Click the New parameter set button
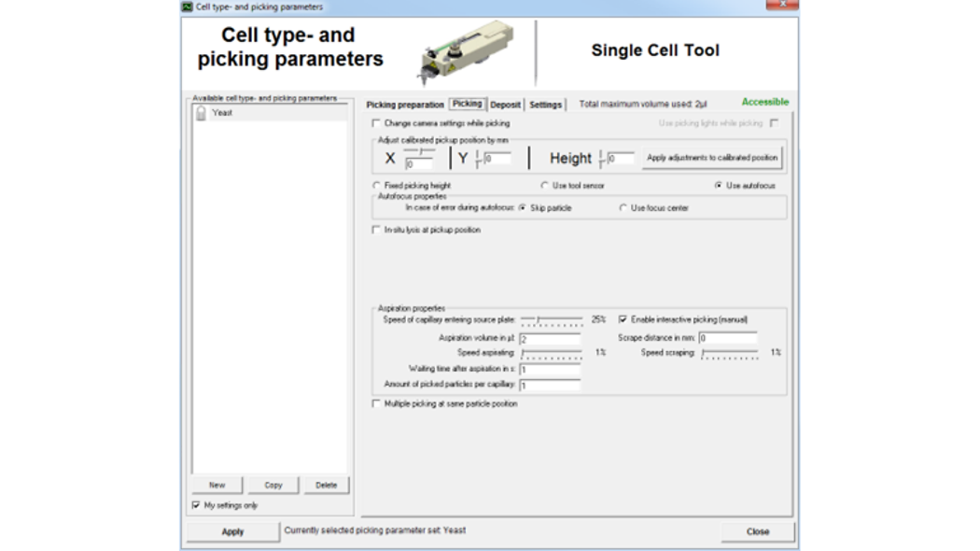 tap(217, 486)
